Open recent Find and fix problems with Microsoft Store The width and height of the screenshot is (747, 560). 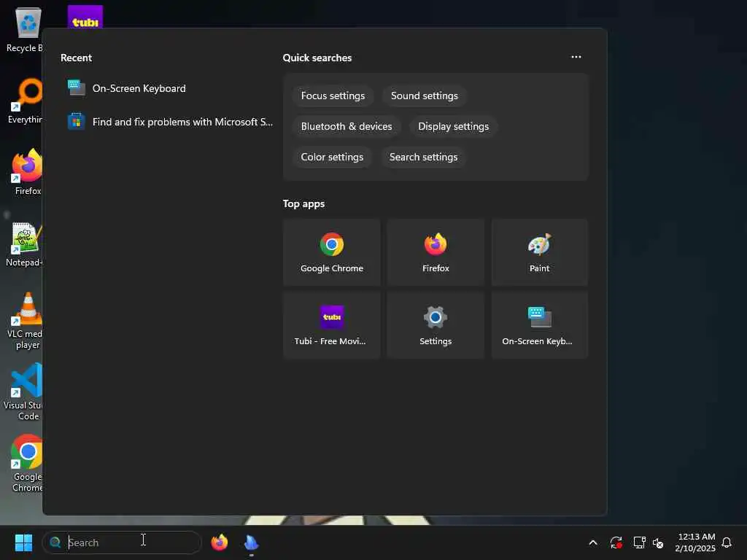pos(167,122)
